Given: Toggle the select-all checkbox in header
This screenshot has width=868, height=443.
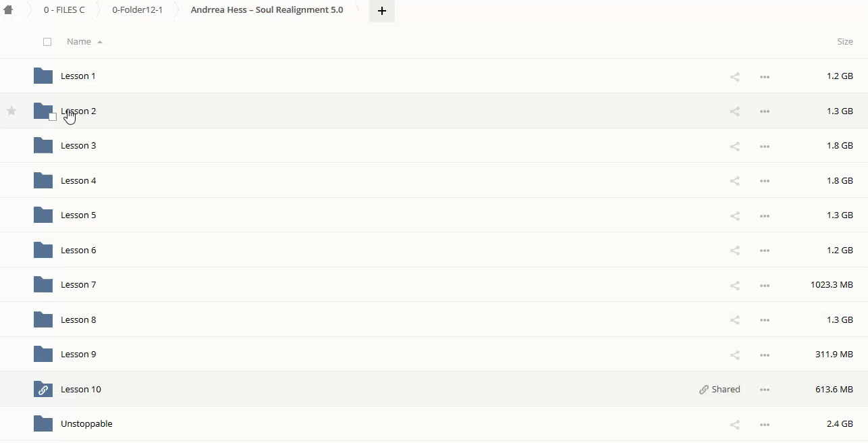Looking at the screenshot, I should 47,42.
